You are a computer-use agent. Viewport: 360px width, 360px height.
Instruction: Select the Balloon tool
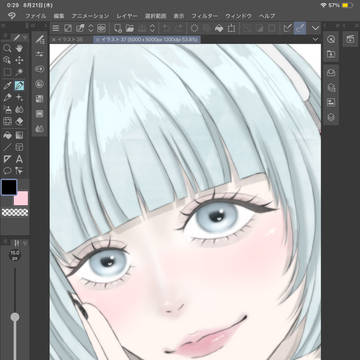(x=7, y=171)
